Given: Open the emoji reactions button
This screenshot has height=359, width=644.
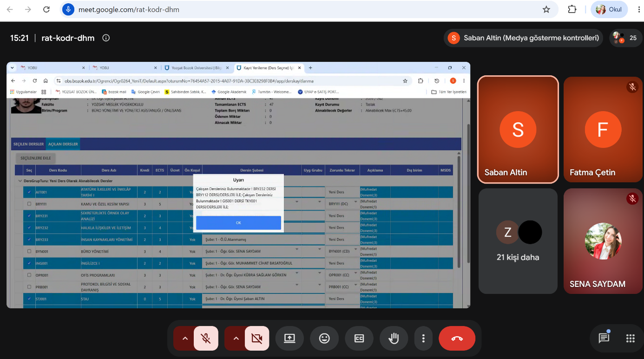Looking at the screenshot, I should (x=324, y=338).
